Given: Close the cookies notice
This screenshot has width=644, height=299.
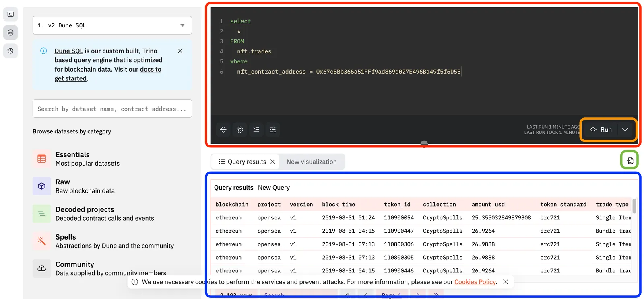Looking at the screenshot, I should 506,282.
